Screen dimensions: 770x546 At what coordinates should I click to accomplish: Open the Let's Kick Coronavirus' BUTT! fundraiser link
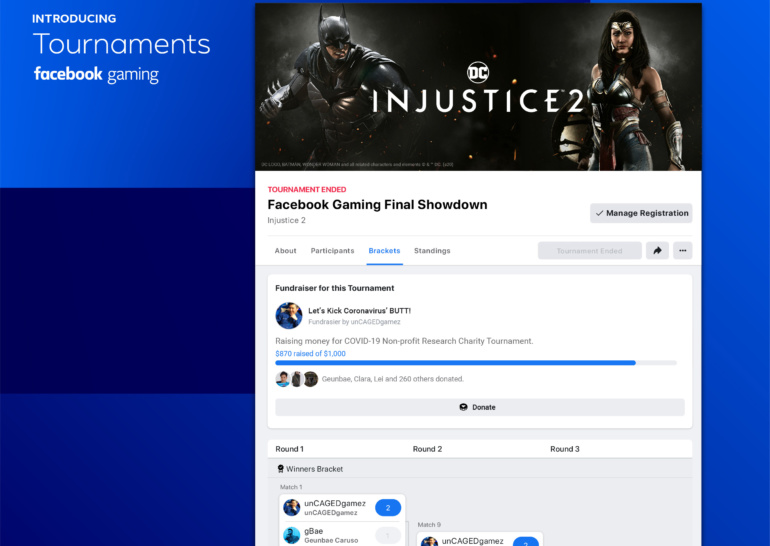359,311
